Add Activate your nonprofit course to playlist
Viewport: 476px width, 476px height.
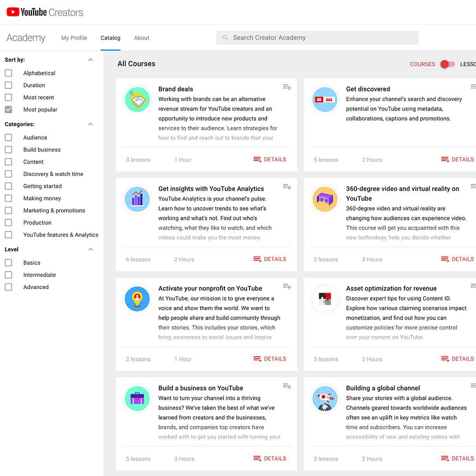287,286
